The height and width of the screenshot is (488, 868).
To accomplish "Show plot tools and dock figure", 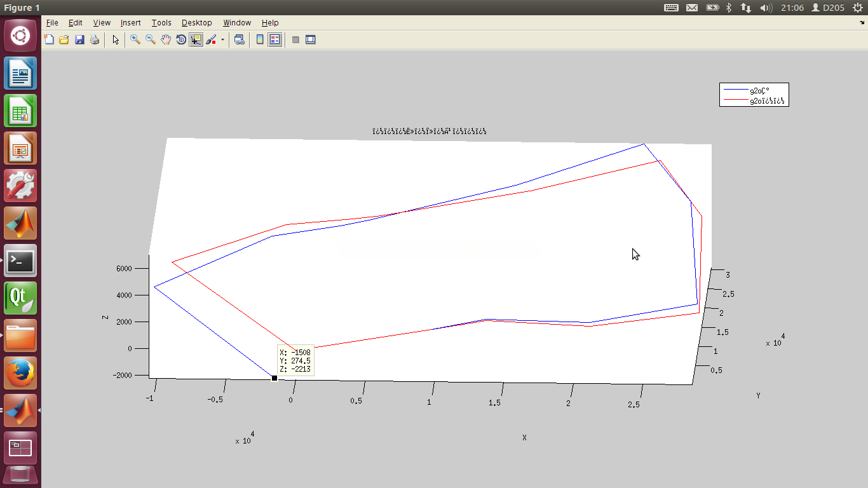I will (311, 39).
